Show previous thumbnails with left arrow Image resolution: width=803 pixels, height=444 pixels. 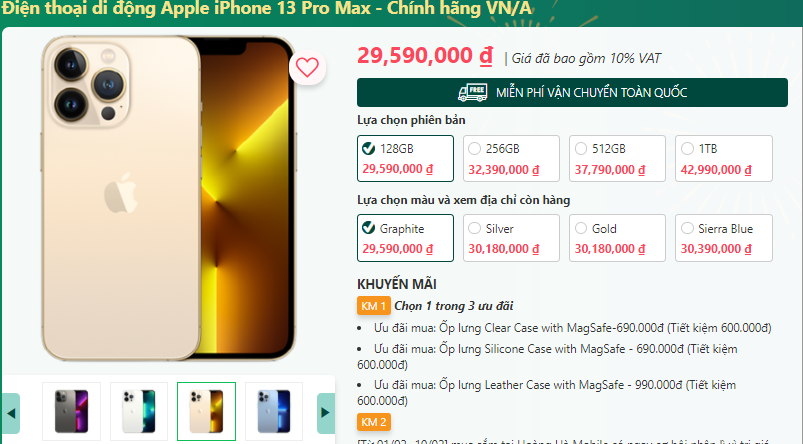point(11,413)
